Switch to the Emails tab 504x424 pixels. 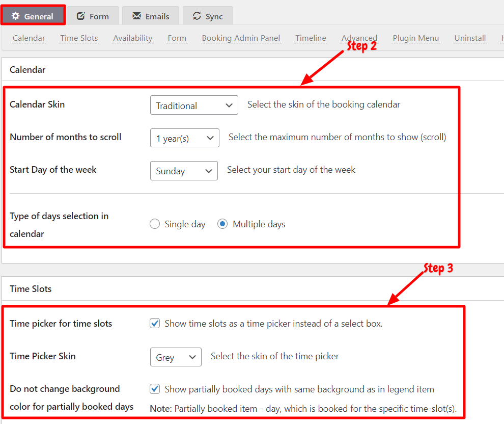coord(151,16)
